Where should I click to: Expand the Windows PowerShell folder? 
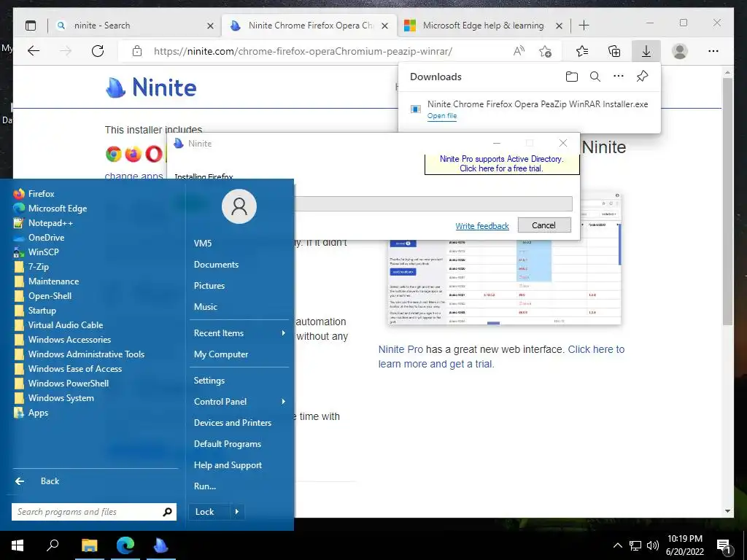pyautogui.click(x=61, y=384)
